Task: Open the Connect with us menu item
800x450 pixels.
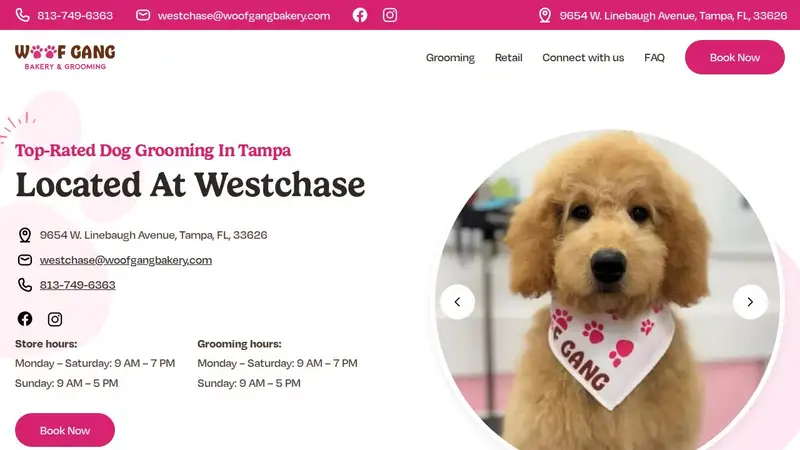Action: click(583, 58)
